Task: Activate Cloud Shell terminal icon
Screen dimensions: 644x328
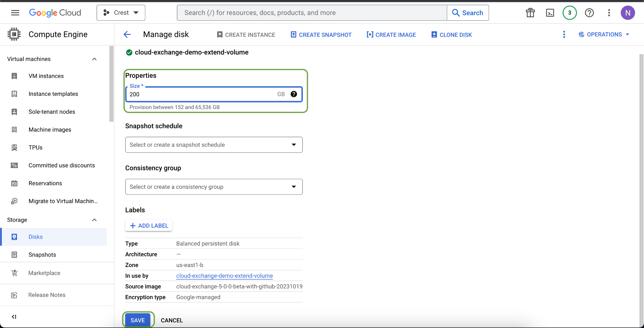Action: point(550,13)
